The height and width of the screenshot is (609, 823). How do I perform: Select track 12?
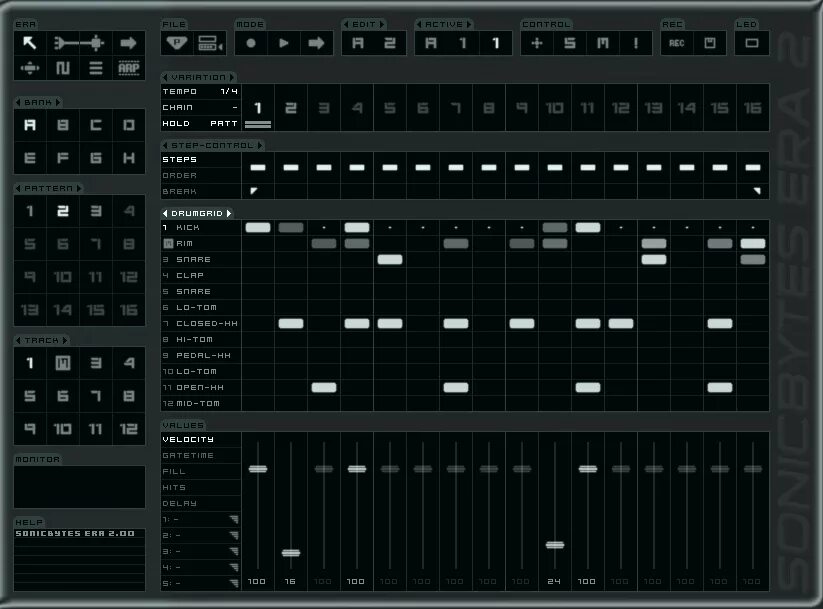129,429
